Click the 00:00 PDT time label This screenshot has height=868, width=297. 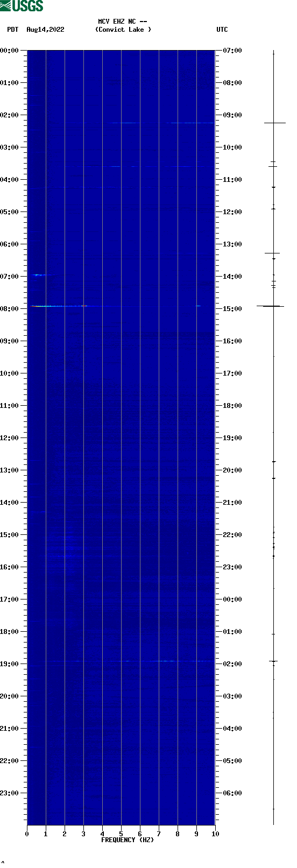(9, 51)
